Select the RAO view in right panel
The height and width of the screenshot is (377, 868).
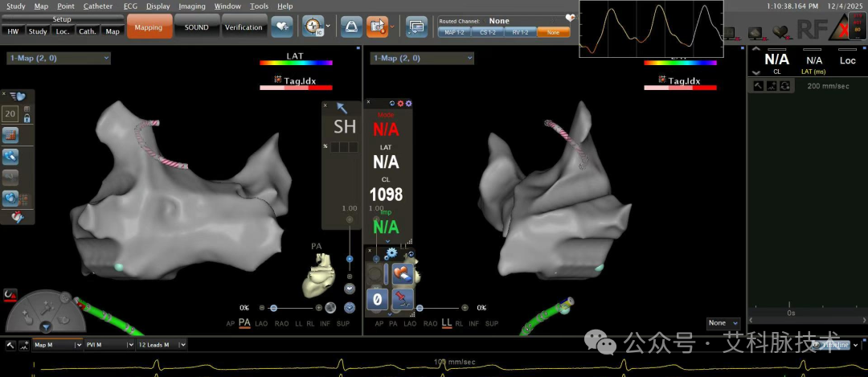(429, 323)
